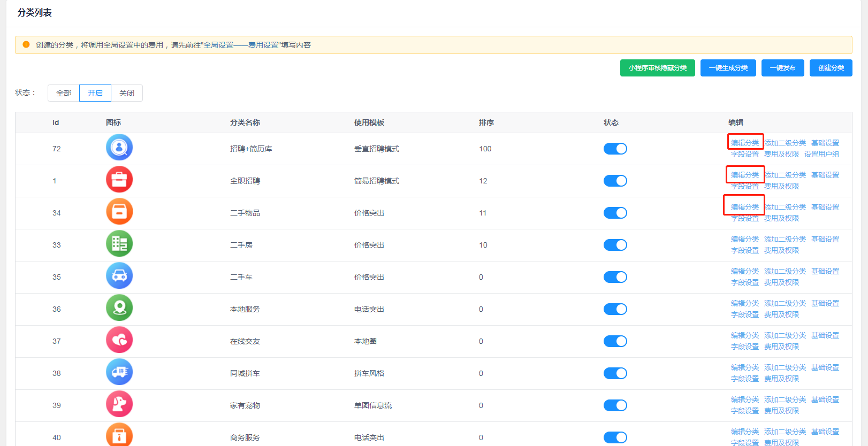Image resolution: width=868 pixels, height=446 pixels.
Task: Toggle the 二手车 status switch
Action: point(615,277)
